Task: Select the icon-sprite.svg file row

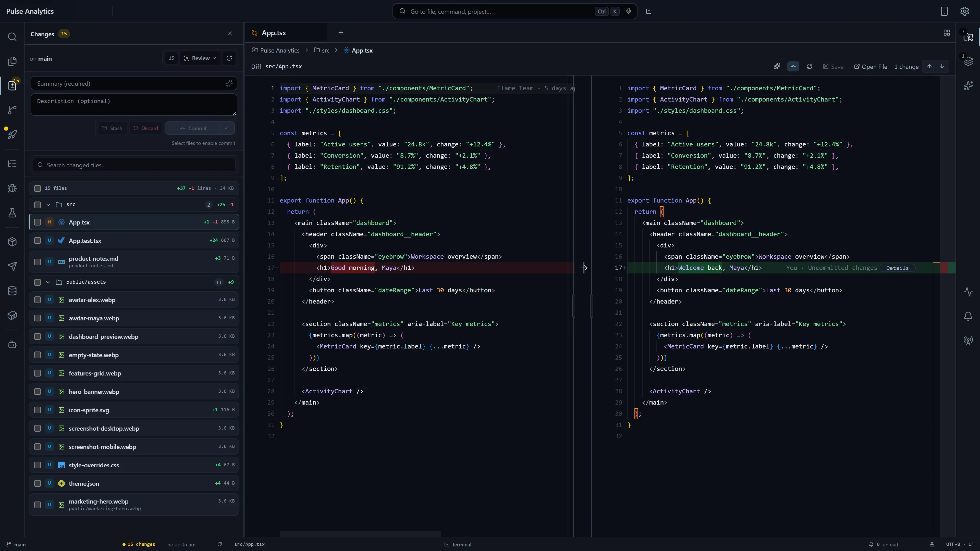Action: (x=134, y=410)
